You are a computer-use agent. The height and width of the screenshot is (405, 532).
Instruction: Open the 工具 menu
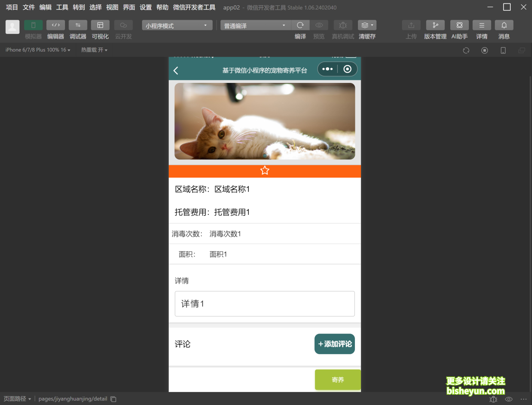click(62, 7)
